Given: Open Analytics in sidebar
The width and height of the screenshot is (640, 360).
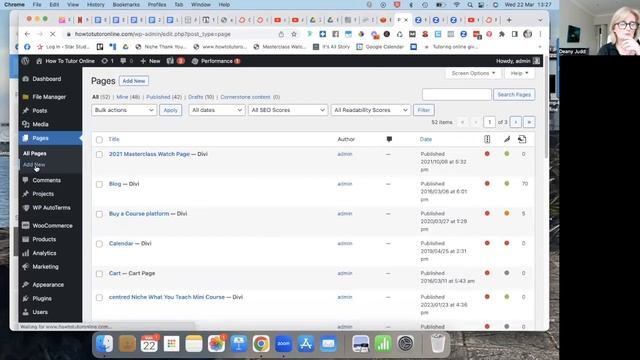Looking at the screenshot, I should coord(44,253).
